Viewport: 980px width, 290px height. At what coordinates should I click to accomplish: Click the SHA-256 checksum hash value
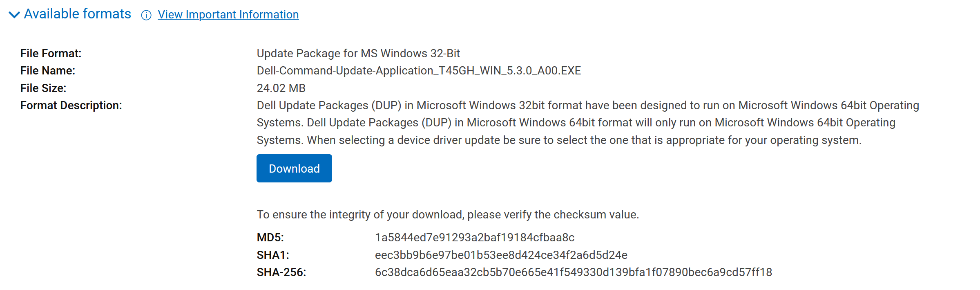pyautogui.click(x=573, y=272)
